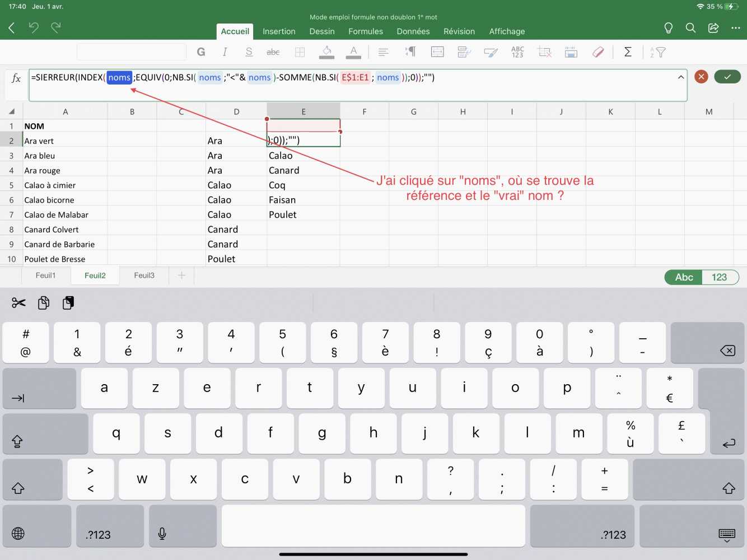Select the clear eraser icon in ribbon
This screenshot has width=747, height=560.
[597, 52]
